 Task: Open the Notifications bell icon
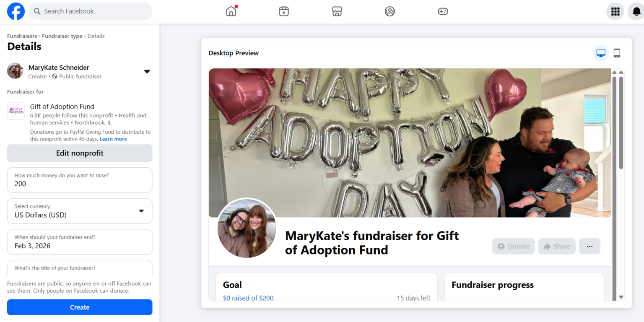tap(636, 11)
